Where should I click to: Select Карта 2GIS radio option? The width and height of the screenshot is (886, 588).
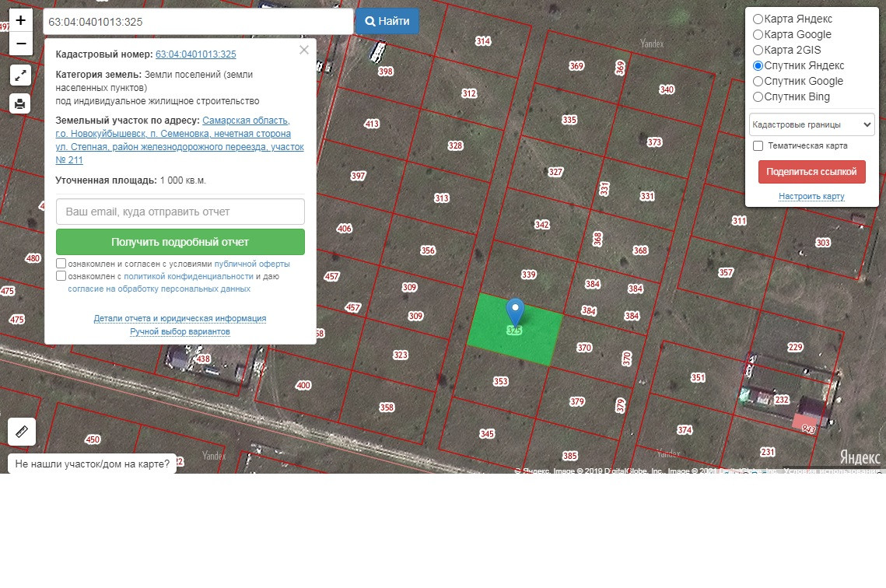(758, 50)
